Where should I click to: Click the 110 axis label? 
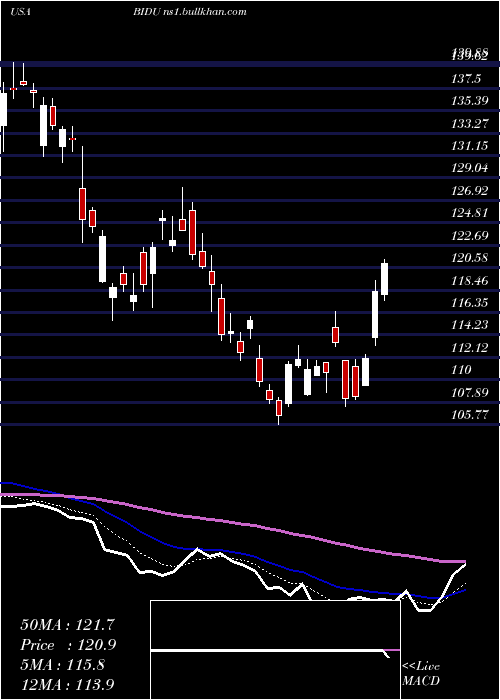click(462, 370)
